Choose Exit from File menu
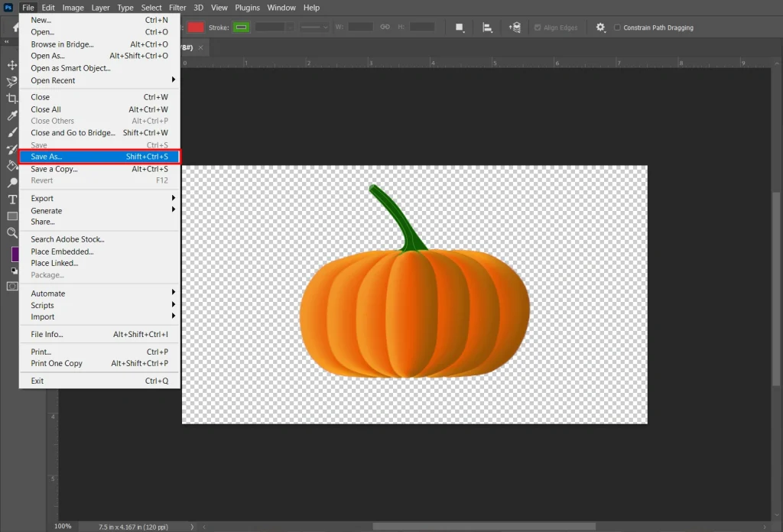The image size is (783, 532). (x=99, y=381)
